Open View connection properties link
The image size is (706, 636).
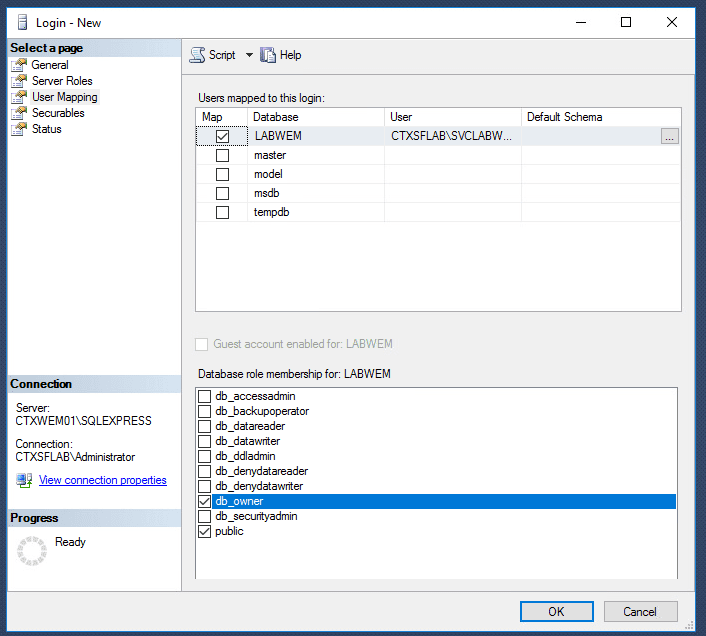[x=103, y=480]
